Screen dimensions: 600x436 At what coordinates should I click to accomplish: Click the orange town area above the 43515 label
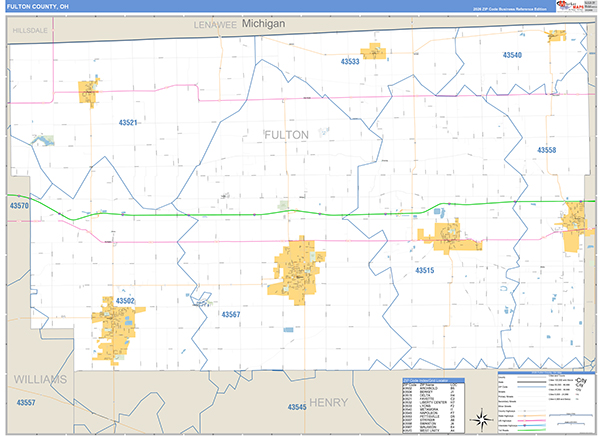(448, 238)
